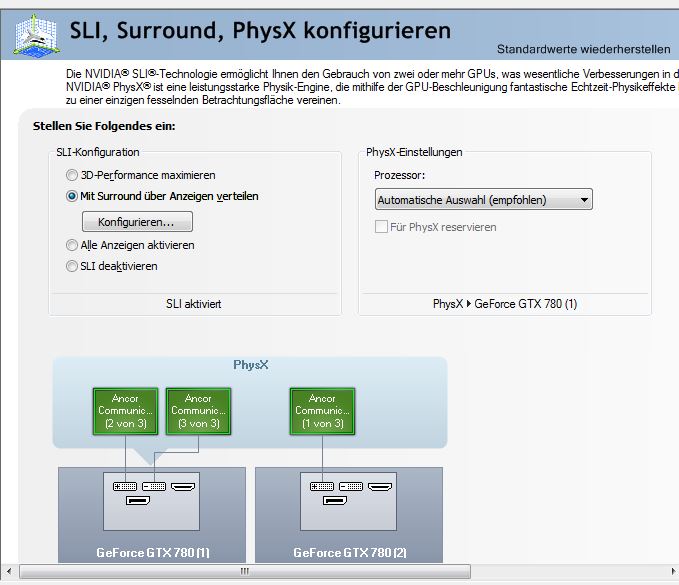The image size is (679, 585).
Task: Click HDMI port on GeForce GTX 780 (2)
Action: pyautogui.click(x=380, y=487)
